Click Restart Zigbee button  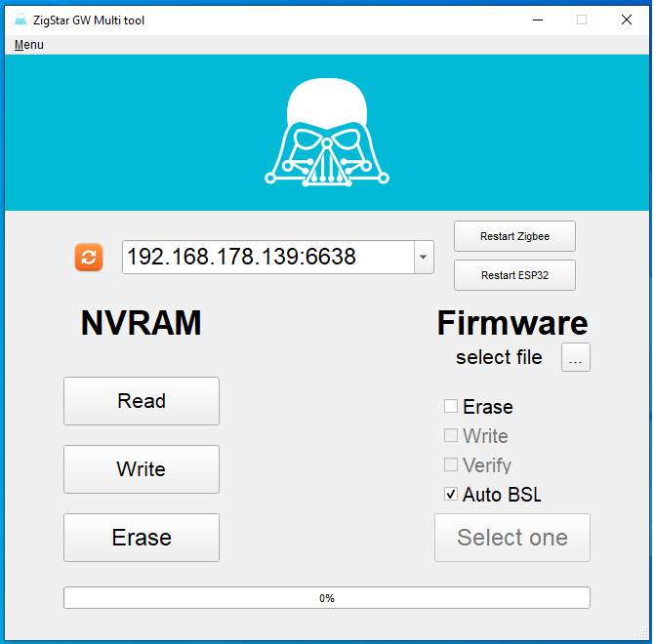(x=514, y=236)
